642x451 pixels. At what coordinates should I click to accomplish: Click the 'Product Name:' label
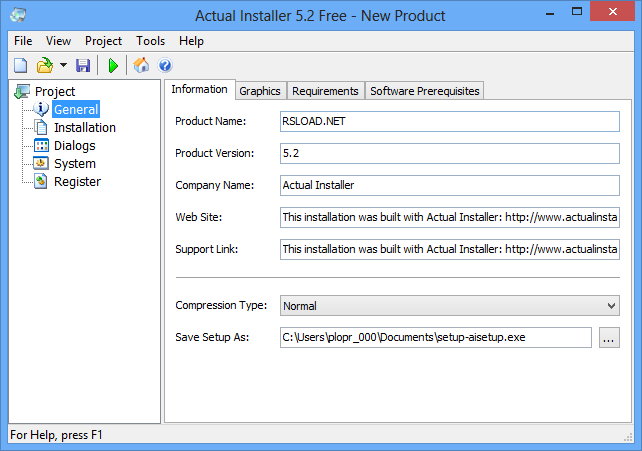pos(210,121)
